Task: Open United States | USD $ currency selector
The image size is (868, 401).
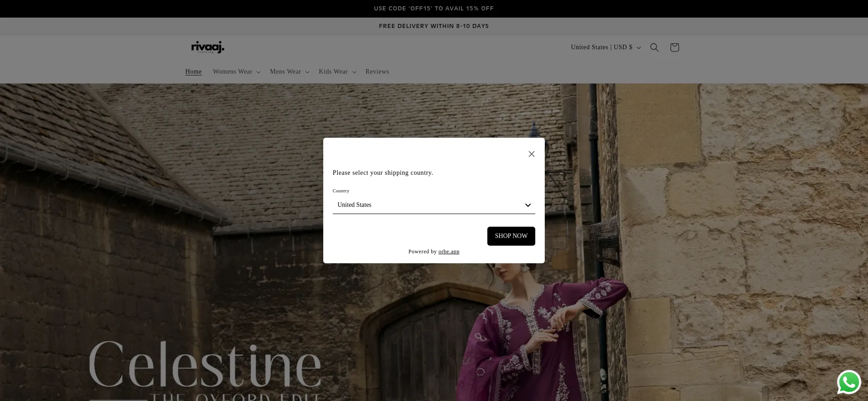Action: (x=606, y=47)
